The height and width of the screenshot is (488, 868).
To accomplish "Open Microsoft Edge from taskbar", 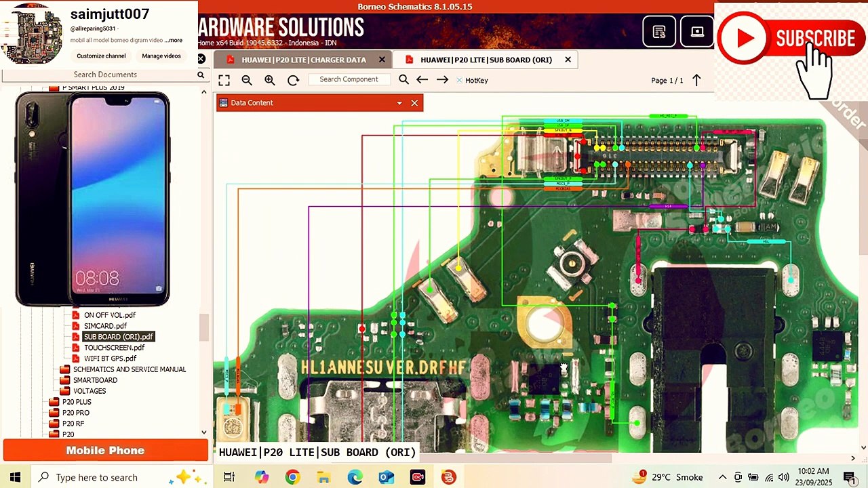I will [x=355, y=477].
